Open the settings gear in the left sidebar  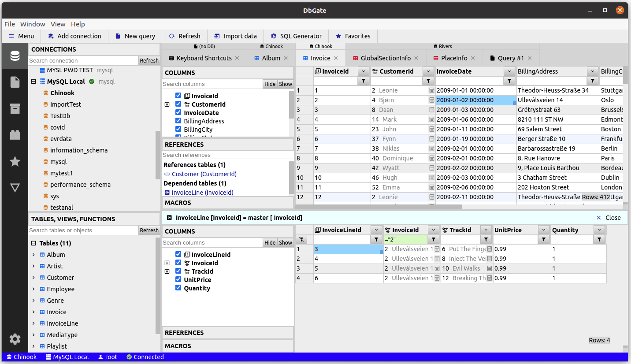15,339
